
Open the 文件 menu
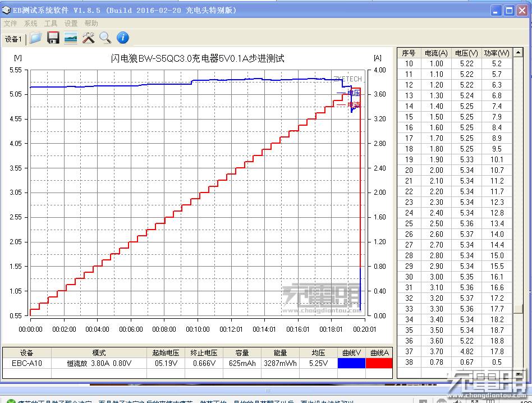(10, 24)
